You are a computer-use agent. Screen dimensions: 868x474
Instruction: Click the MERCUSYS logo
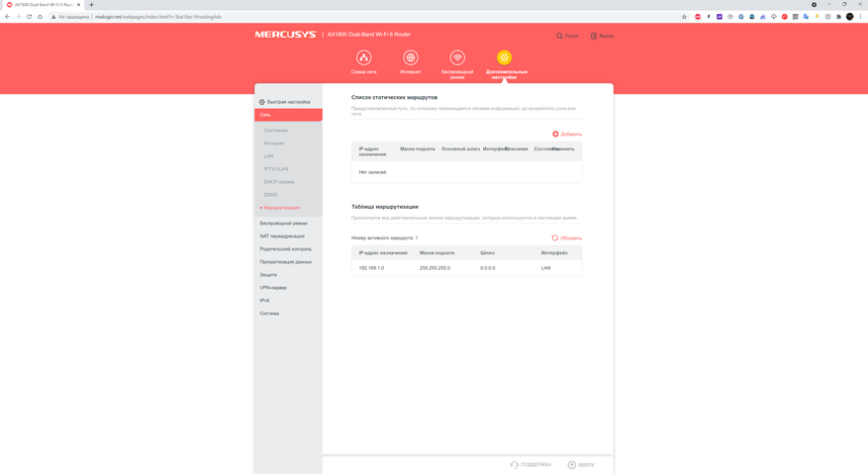coord(285,35)
